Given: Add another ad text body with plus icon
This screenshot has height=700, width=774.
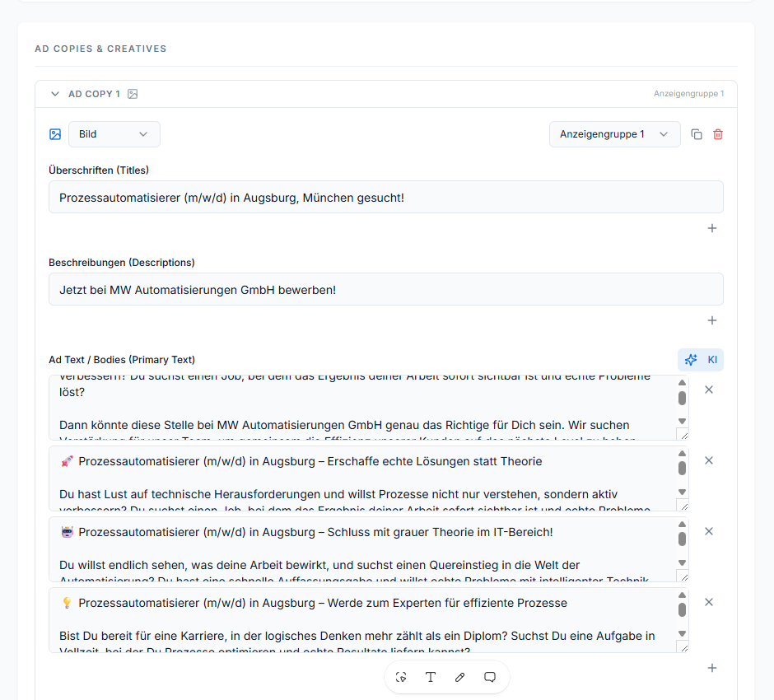Looking at the screenshot, I should point(711,668).
